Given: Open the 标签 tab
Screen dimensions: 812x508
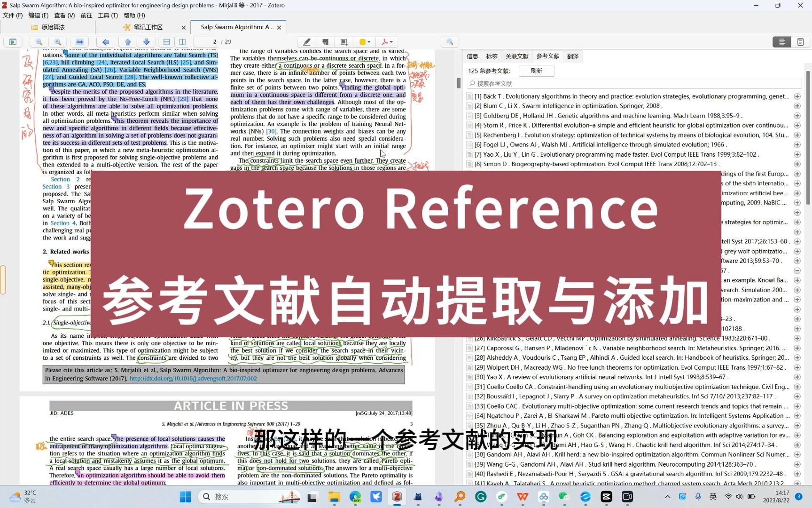Looking at the screenshot, I should 492,56.
